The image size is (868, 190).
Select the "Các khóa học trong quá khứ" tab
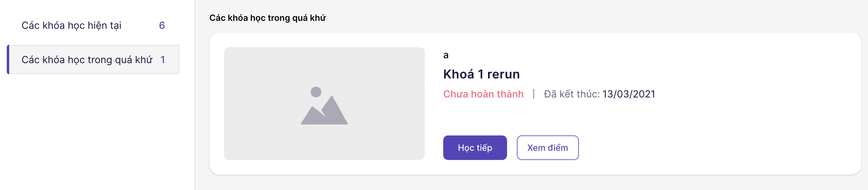(87, 60)
